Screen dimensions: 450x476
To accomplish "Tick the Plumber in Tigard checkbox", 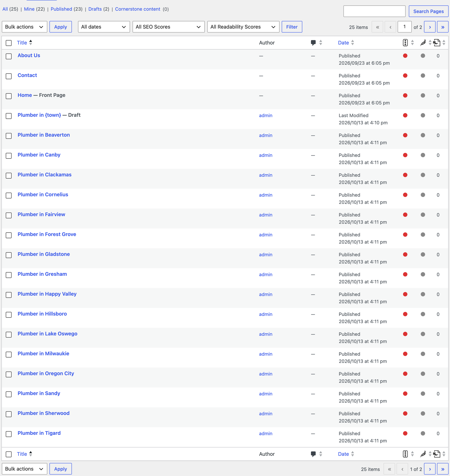I will point(9,434).
